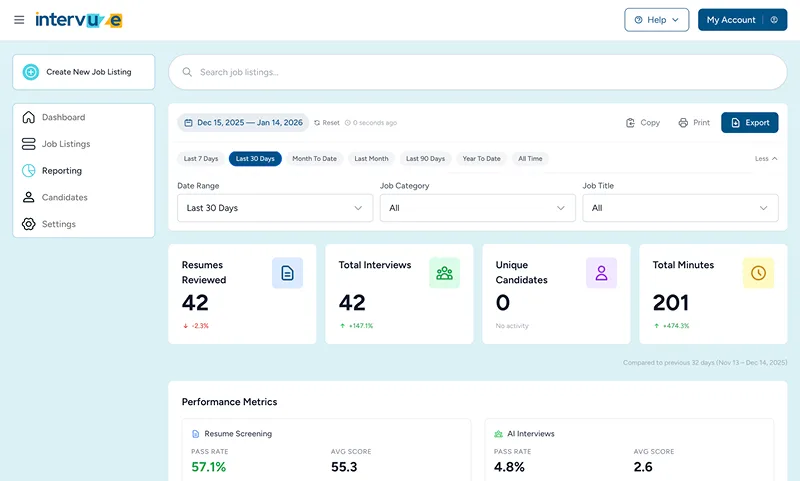Click the Unique Candidates person icon
Viewport: 800px width, 481px height.
(x=601, y=273)
